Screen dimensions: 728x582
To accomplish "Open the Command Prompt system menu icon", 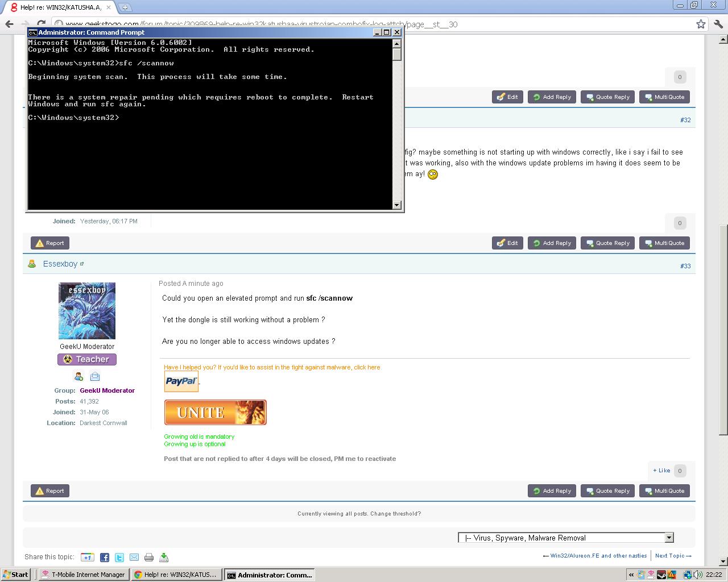I will [x=33, y=32].
